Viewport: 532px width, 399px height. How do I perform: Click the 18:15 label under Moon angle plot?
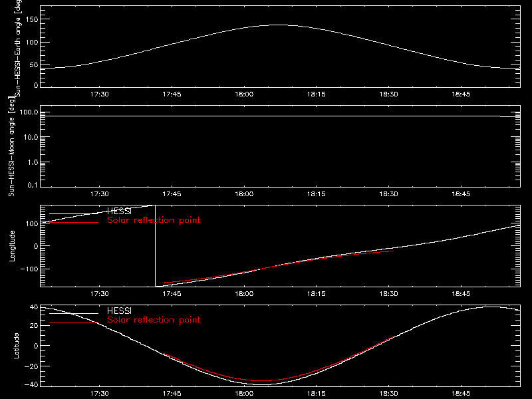click(x=317, y=194)
